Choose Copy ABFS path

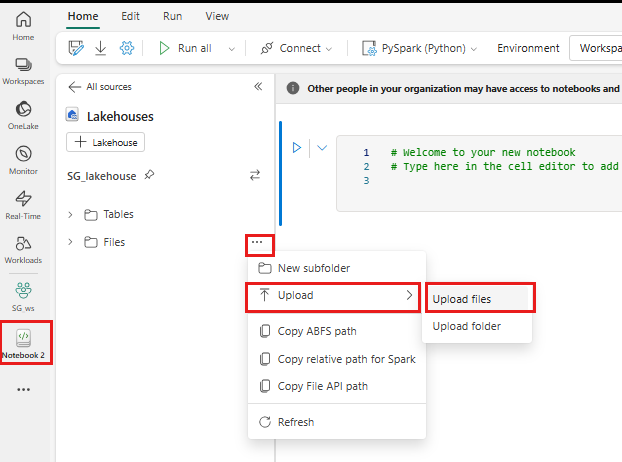(336, 331)
